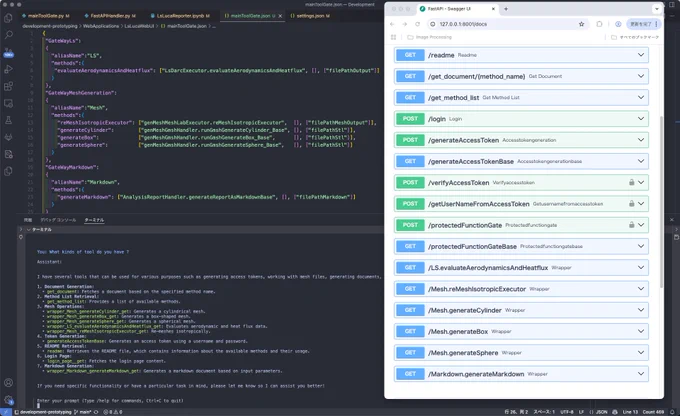
Task: Click the lock icon on /verifyAccessToken
Action: point(631,182)
